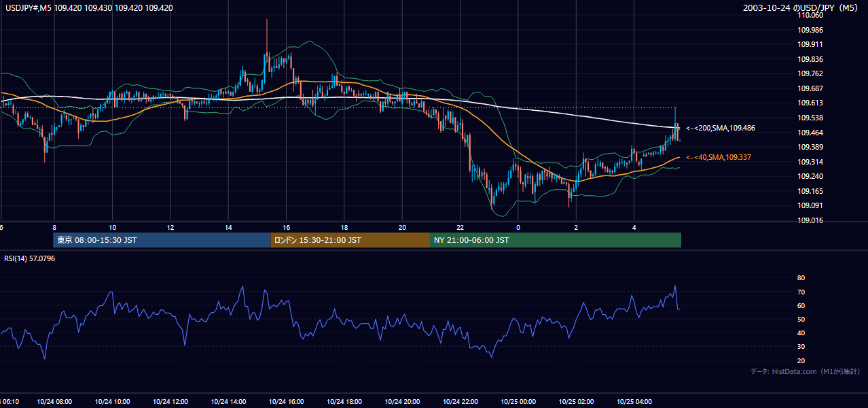Image resolution: width=868 pixels, height=408 pixels.
Task: Click the 10/24 14:00 time axis label
Action: point(228,402)
